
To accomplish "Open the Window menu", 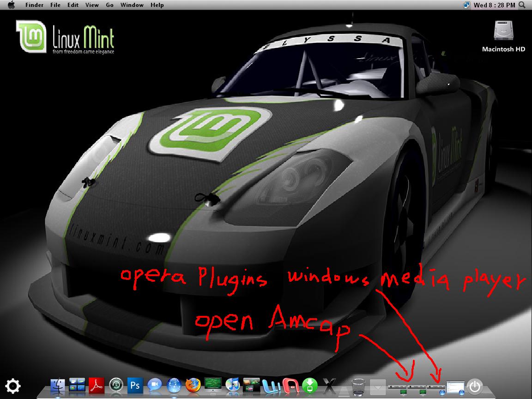I will click(132, 5).
